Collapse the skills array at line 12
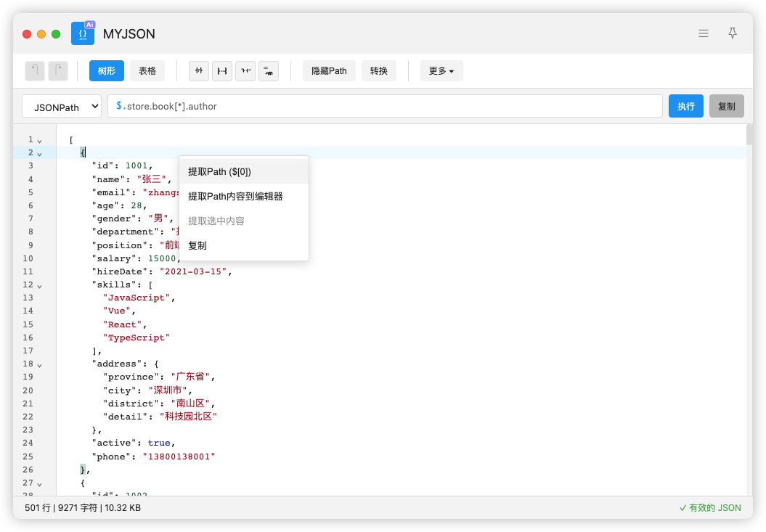766x532 pixels. pyautogui.click(x=40, y=285)
